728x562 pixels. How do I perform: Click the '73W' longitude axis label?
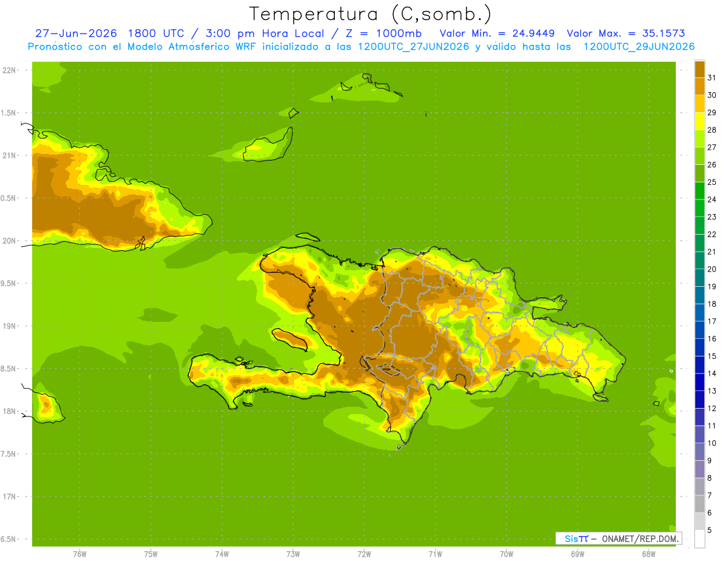point(293,554)
